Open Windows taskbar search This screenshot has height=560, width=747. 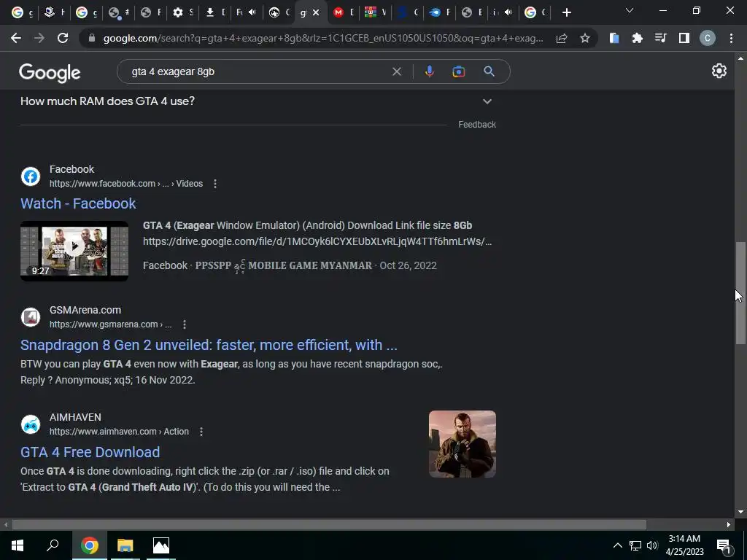[x=53, y=545]
